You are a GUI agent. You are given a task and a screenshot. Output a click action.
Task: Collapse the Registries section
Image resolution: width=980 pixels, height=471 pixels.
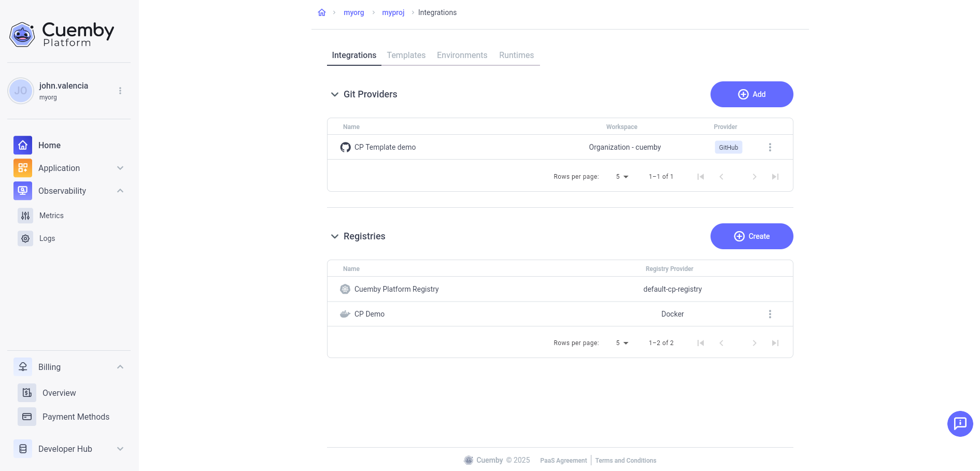(335, 236)
